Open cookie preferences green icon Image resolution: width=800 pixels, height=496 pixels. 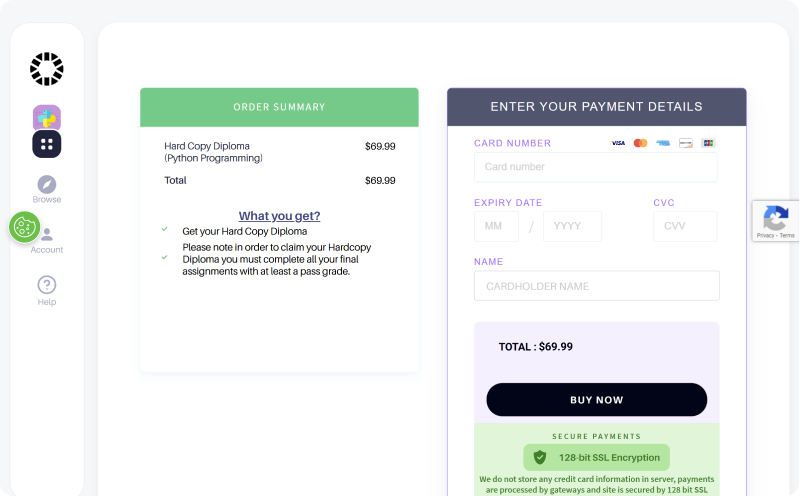pyautogui.click(x=24, y=227)
